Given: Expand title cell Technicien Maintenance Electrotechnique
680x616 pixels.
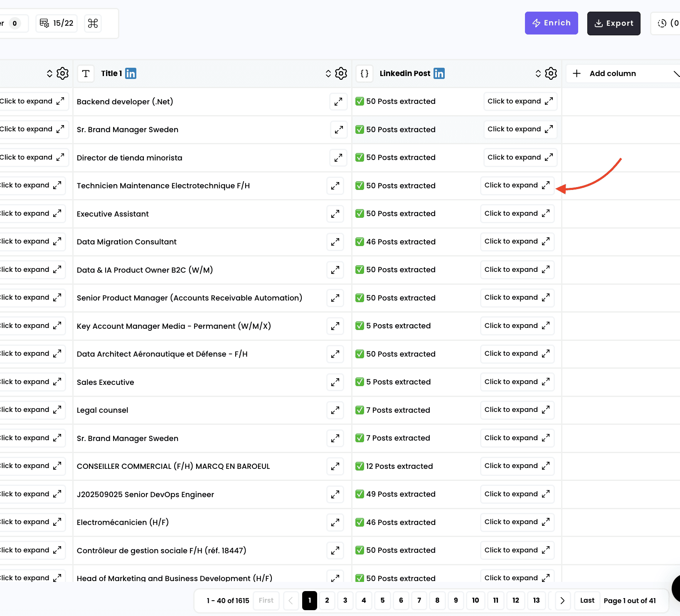Looking at the screenshot, I should click(x=335, y=186).
